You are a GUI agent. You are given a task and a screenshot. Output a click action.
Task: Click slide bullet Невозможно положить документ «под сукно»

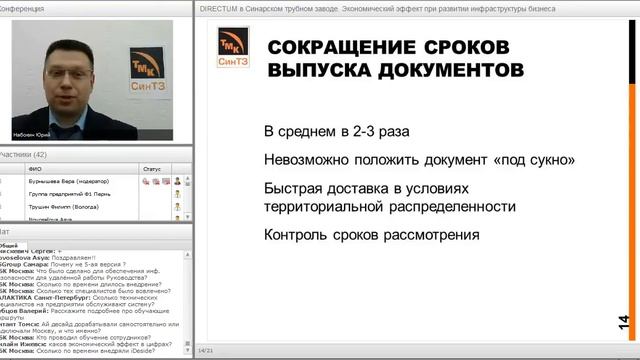tap(419, 160)
